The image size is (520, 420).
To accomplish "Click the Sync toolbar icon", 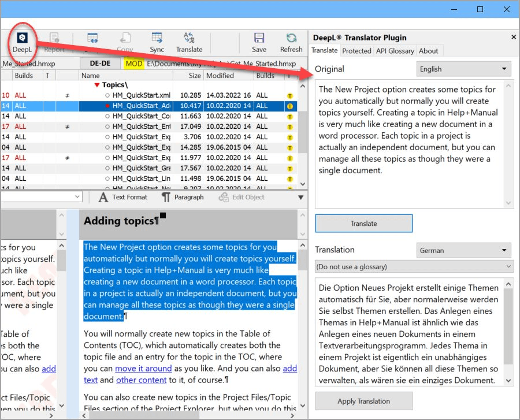I will pos(157,42).
